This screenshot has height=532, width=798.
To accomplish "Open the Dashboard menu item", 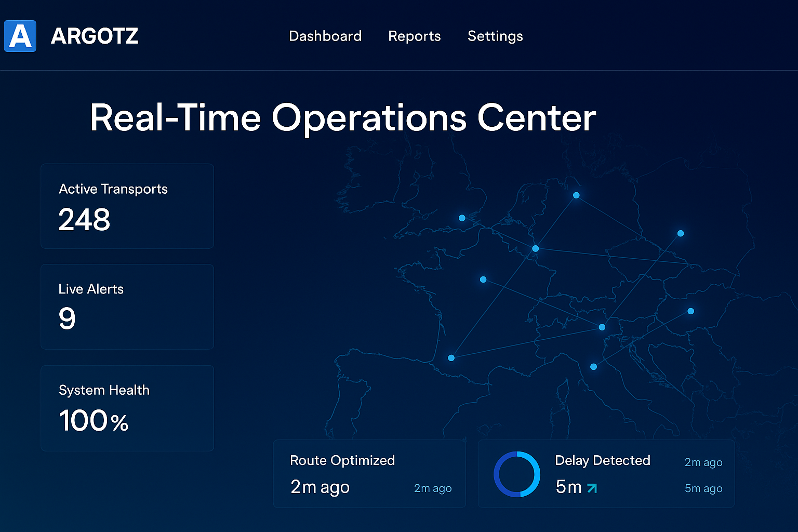I will click(325, 36).
